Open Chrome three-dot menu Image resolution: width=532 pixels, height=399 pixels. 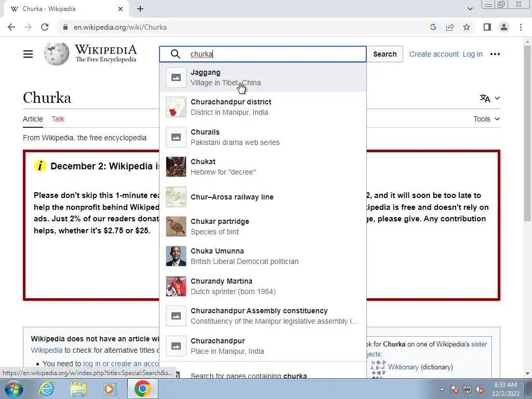[x=521, y=27]
